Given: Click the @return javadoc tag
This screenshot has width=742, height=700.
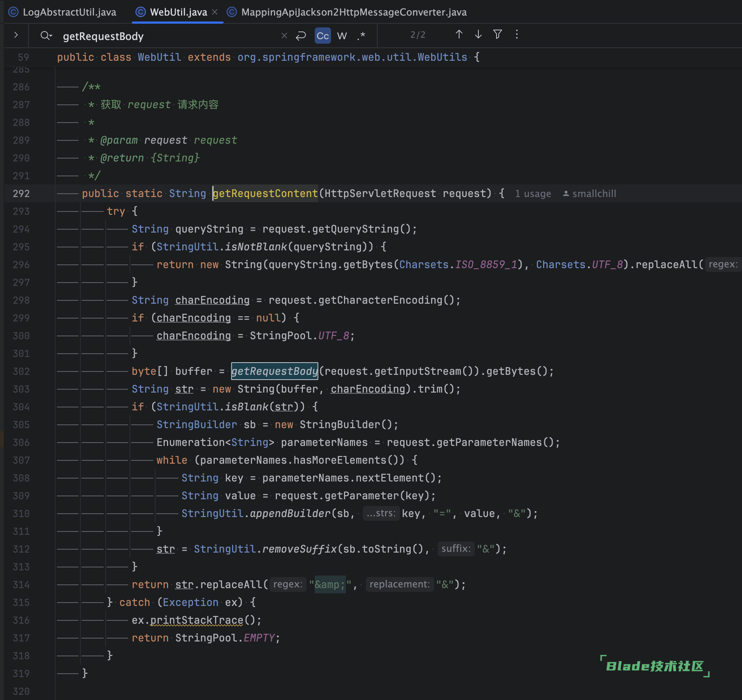Looking at the screenshot, I should (x=122, y=157).
